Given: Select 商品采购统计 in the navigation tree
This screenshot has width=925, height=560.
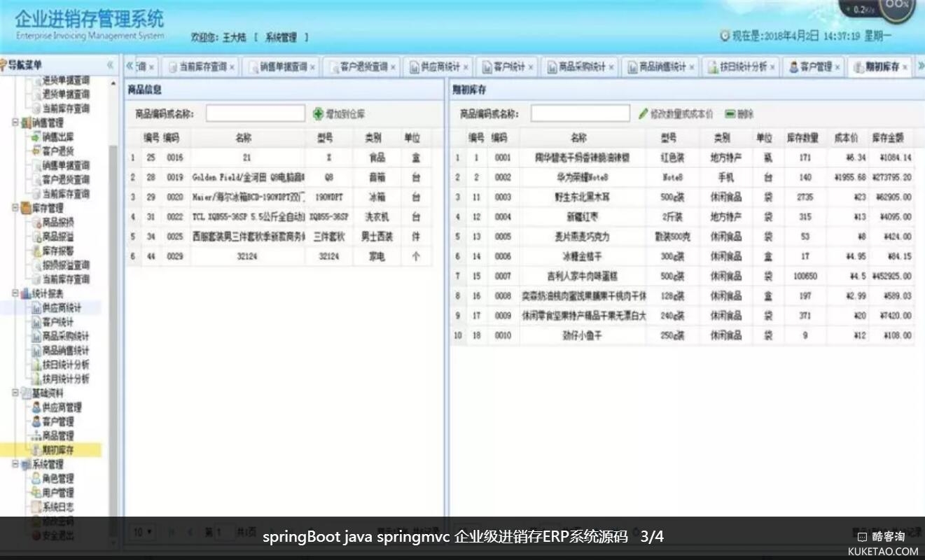Looking at the screenshot, I should (65, 336).
